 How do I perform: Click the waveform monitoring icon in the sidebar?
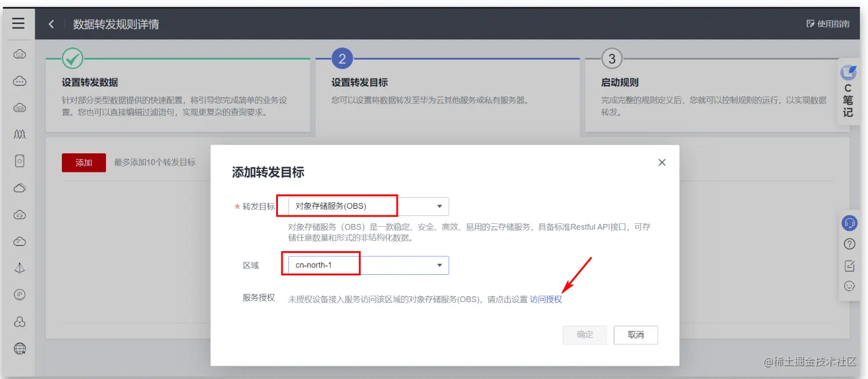pyautogui.click(x=19, y=134)
